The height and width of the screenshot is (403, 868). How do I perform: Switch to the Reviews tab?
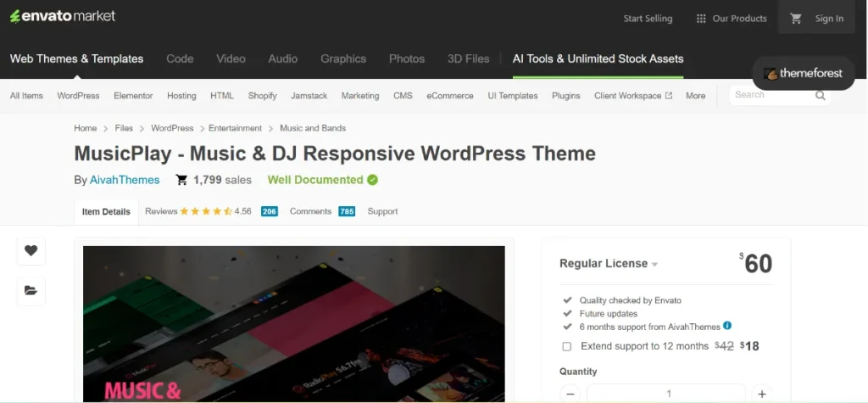tap(161, 211)
